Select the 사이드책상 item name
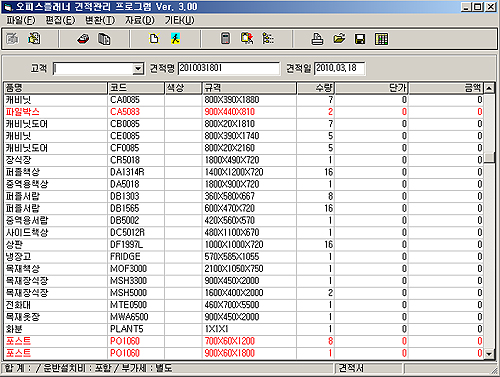500x377 pixels. pyautogui.click(x=27, y=232)
